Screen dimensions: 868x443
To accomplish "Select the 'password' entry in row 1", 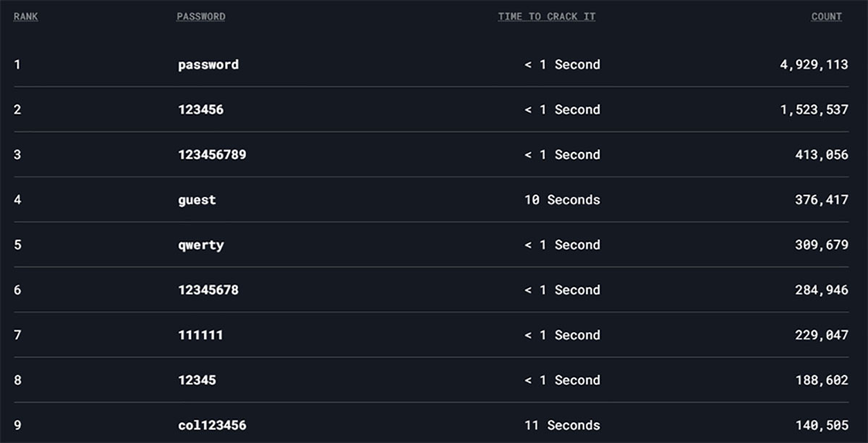I will [x=208, y=64].
